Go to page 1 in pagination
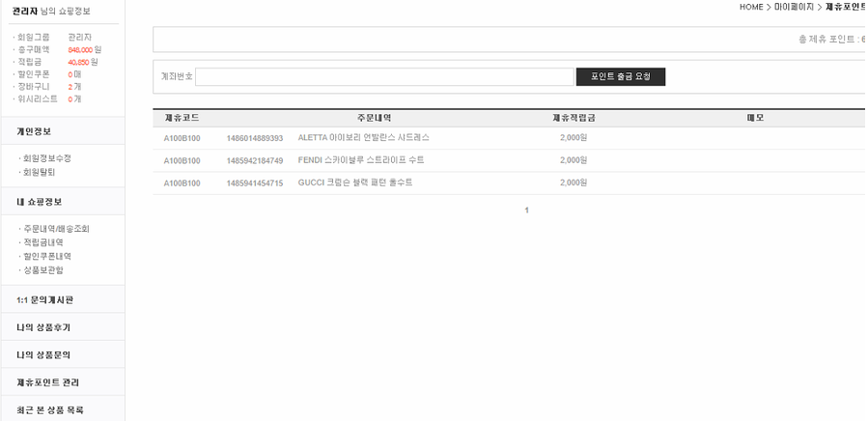 click(x=526, y=210)
